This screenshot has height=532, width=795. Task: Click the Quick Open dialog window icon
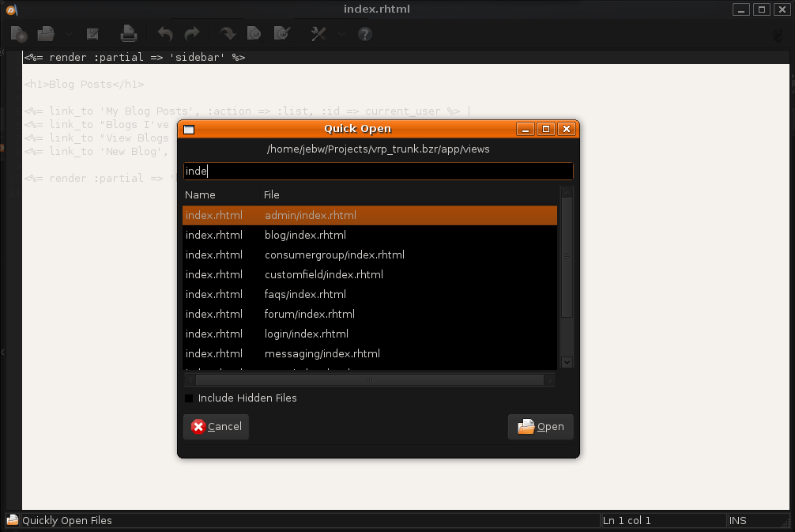189,130
